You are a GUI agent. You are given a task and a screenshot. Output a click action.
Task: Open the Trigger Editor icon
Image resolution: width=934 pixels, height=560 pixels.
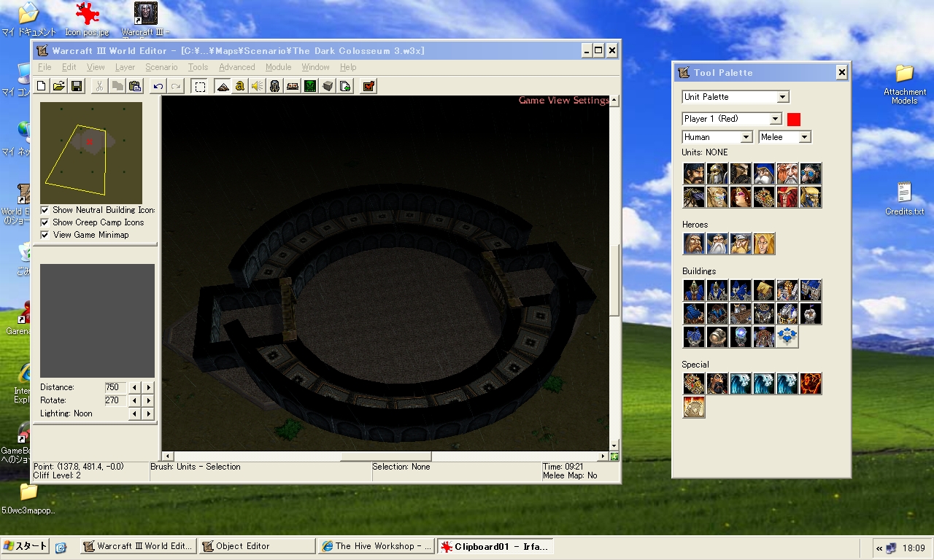pyautogui.click(x=239, y=86)
